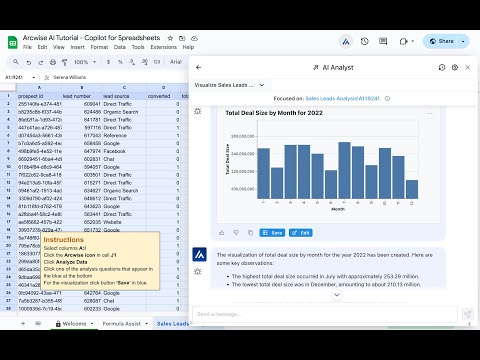Open the 100% zoom dropdown
Viewport: 480px width, 360px height.
(x=85, y=62)
